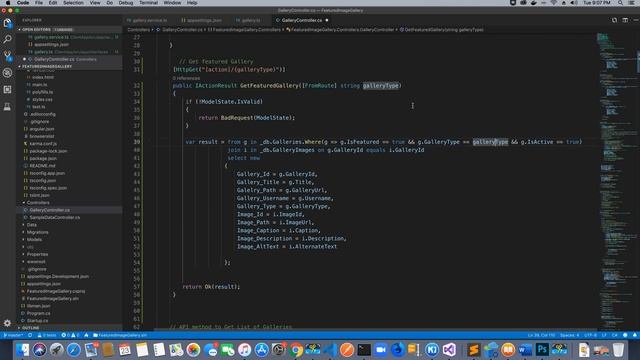Open the Extensions view
The image size is (640, 360).
coord(7,89)
